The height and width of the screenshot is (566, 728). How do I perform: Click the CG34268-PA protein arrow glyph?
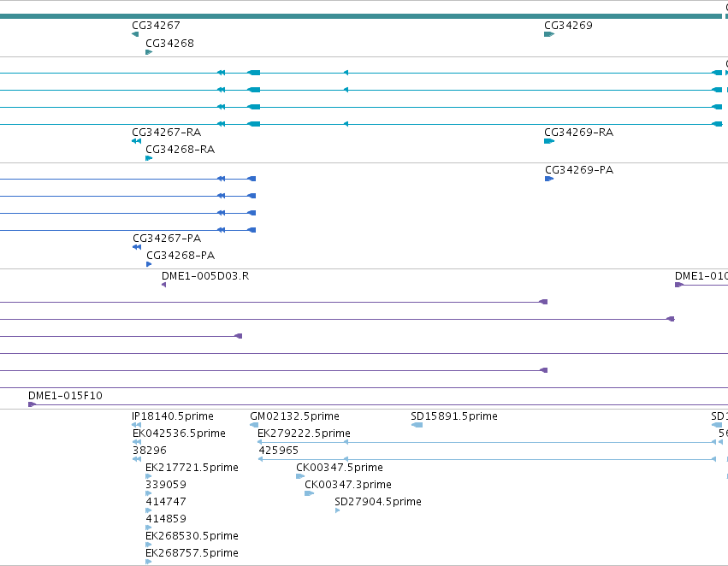pyautogui.click(x=149, y=264)
